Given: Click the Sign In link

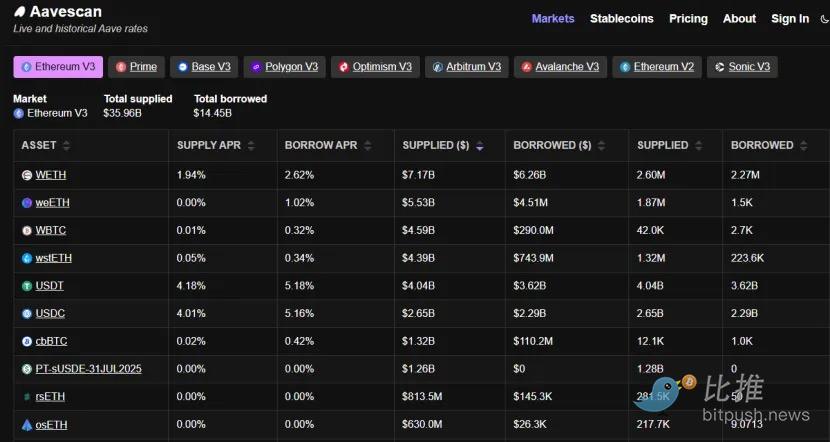Looking at the screenshot, I should (x=790, y=18).
